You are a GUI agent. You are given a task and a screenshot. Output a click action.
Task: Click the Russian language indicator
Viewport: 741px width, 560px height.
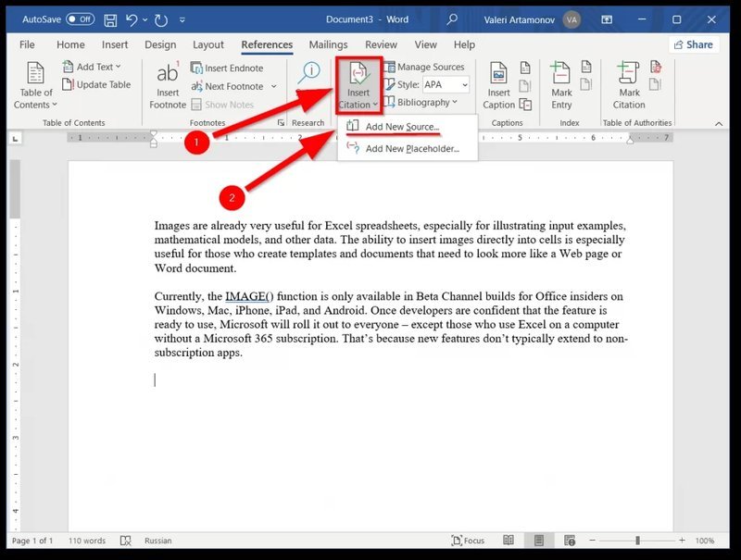pos(157,541)
